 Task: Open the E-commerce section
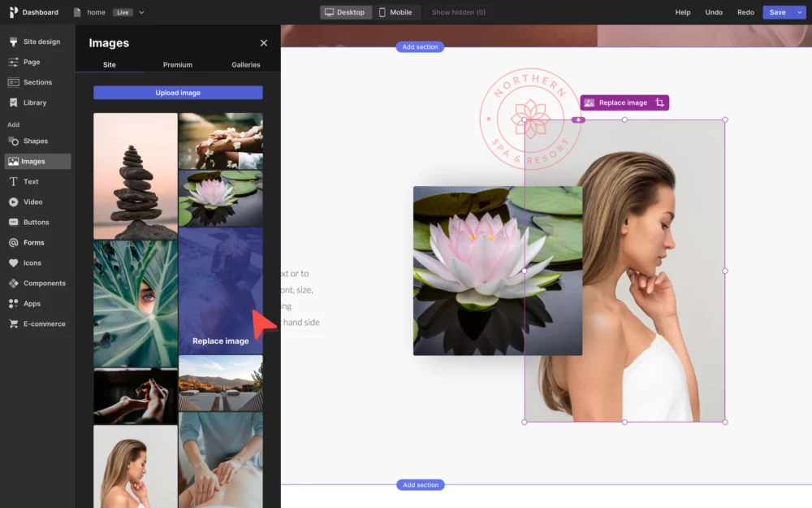(37, 324)
